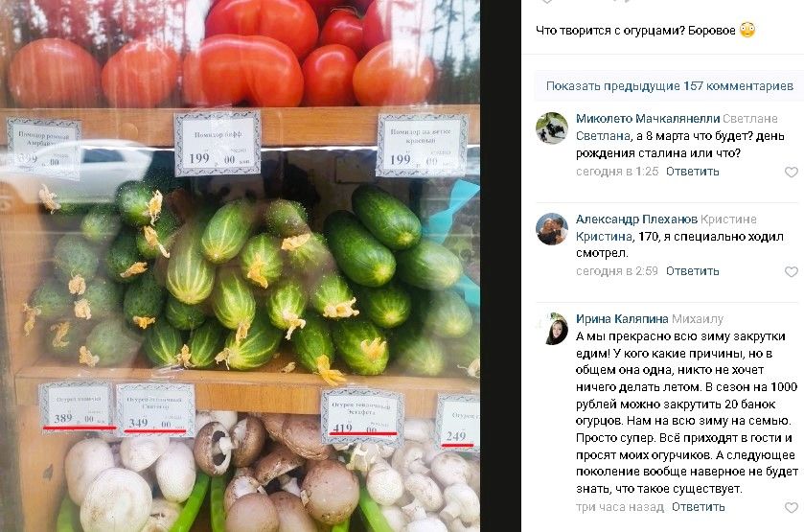Open Кристине addressee link in comment

pyautogui.click(x=728, y=220)
